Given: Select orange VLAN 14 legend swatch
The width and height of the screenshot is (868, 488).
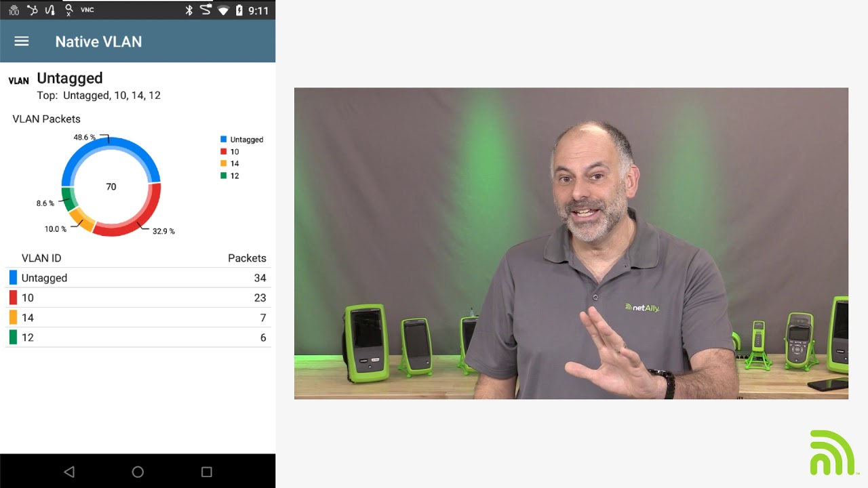Looking at the screenshot, I should coord(223,163).
